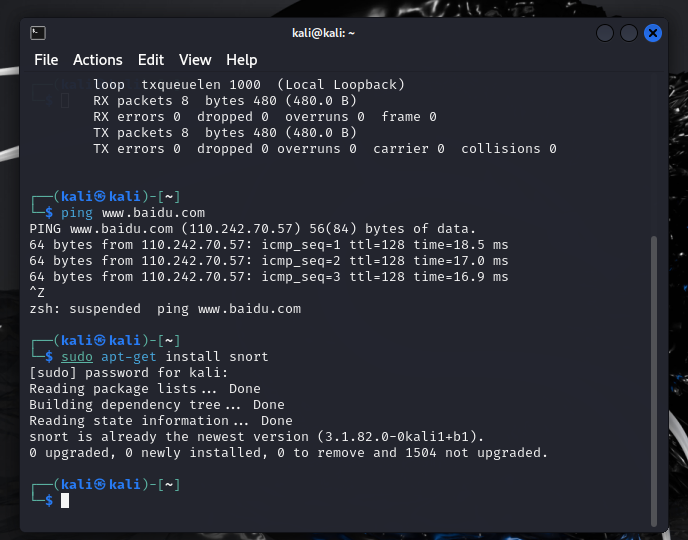Click the 'TX errors 0' line
688x540 pixels.
point(325,149)
